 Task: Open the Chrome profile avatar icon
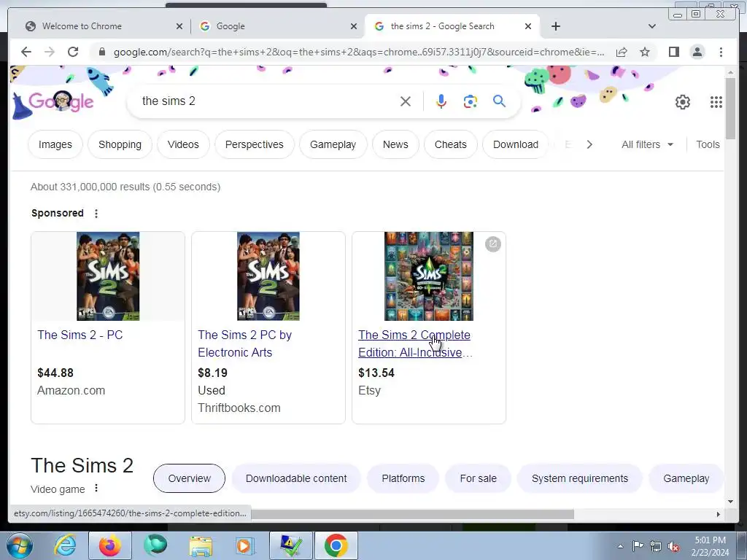tap(697, 52)
